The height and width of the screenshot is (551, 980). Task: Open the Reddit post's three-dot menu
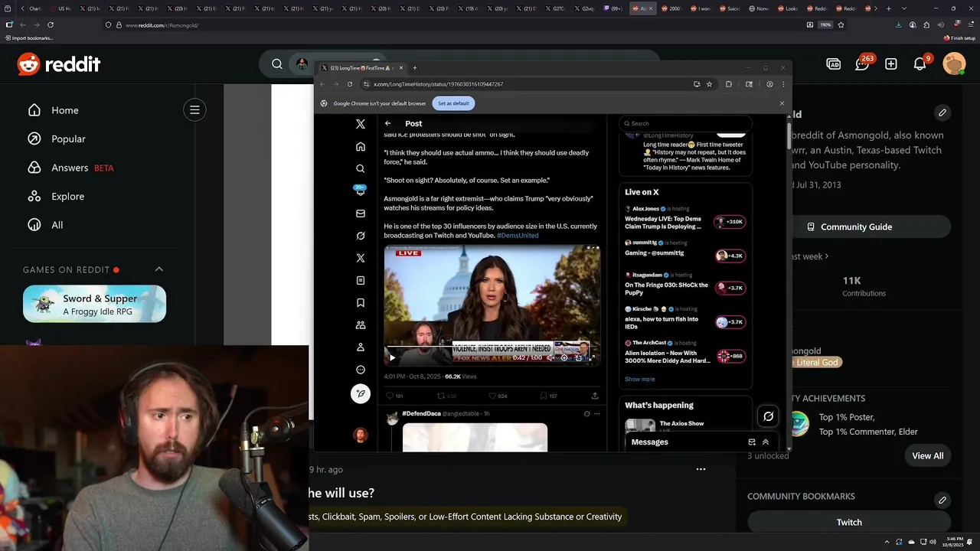tap(701, 469)
